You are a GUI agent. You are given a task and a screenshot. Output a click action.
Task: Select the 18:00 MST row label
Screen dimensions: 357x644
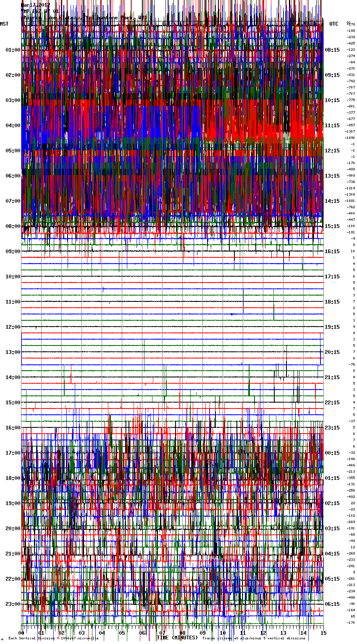[x=13, y=478]
